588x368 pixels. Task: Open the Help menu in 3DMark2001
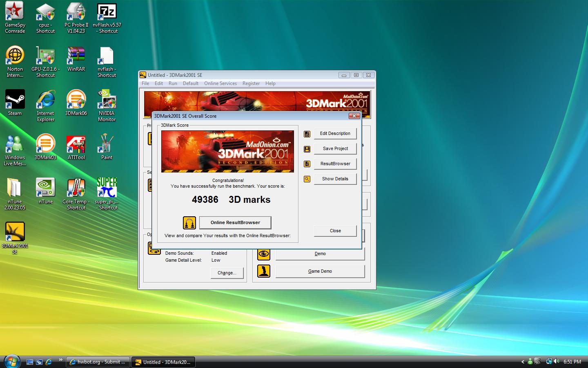[x=270, y=83]
